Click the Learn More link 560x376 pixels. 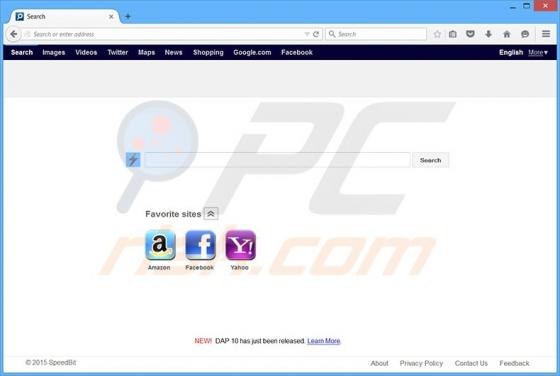pyautogui.click(x=324, y=341)
